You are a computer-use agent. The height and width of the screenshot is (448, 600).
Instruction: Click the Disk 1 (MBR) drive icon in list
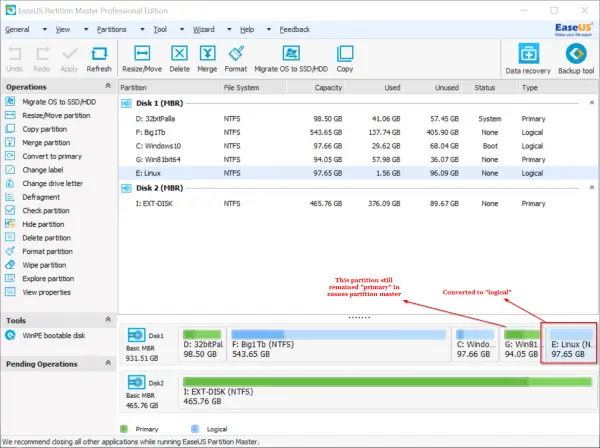coord(126,103)
